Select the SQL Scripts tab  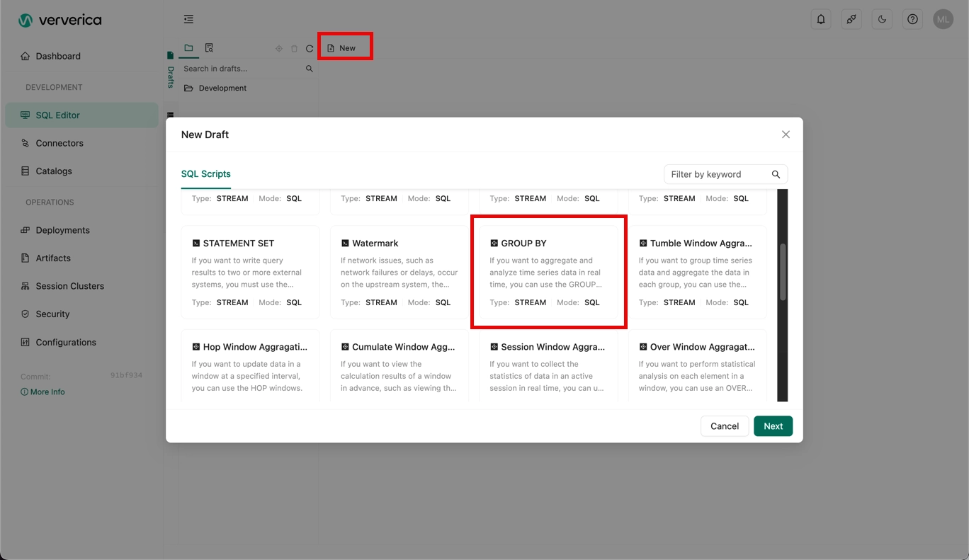[x=206, y=174]
